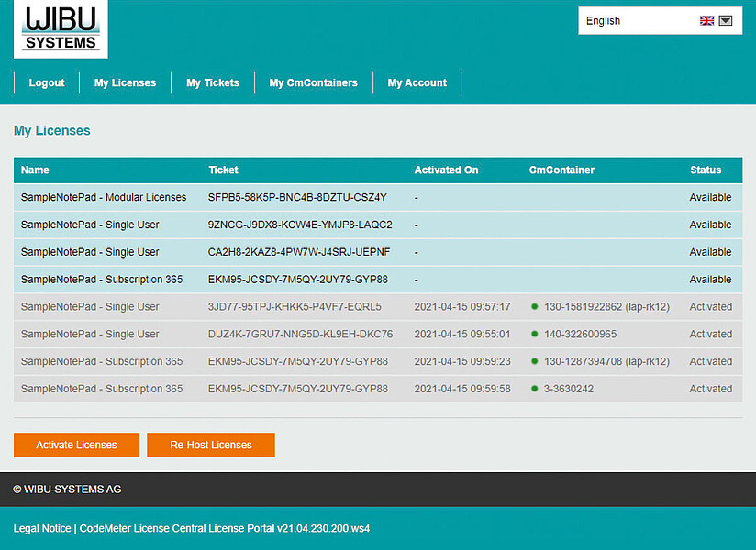Click CodeMeter License Central License Portal version text
This screenshot has height=550, width=756.
pos(225,528)
